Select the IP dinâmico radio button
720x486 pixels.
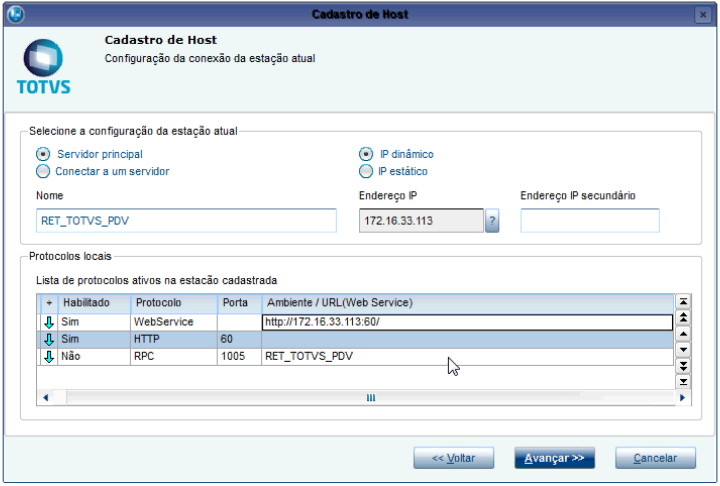365,154
